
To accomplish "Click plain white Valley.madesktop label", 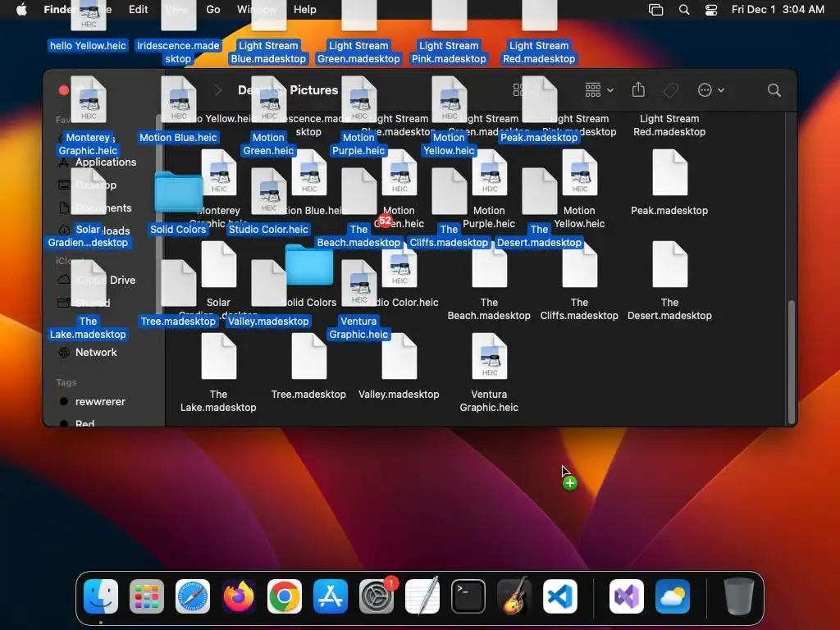I will coord(399,395).
